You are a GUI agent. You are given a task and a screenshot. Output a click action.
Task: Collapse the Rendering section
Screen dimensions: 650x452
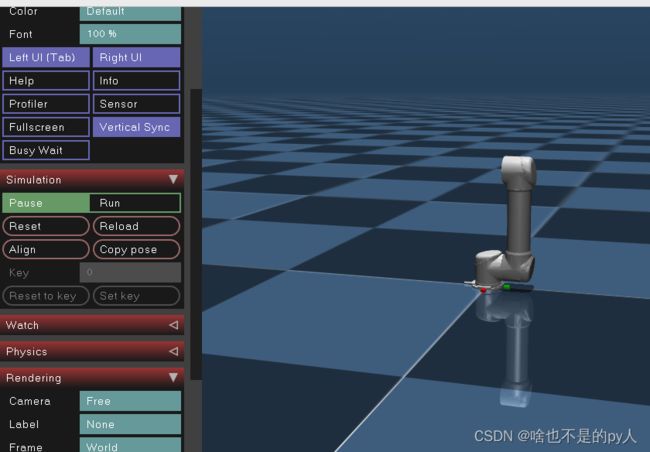coord(92,378)
